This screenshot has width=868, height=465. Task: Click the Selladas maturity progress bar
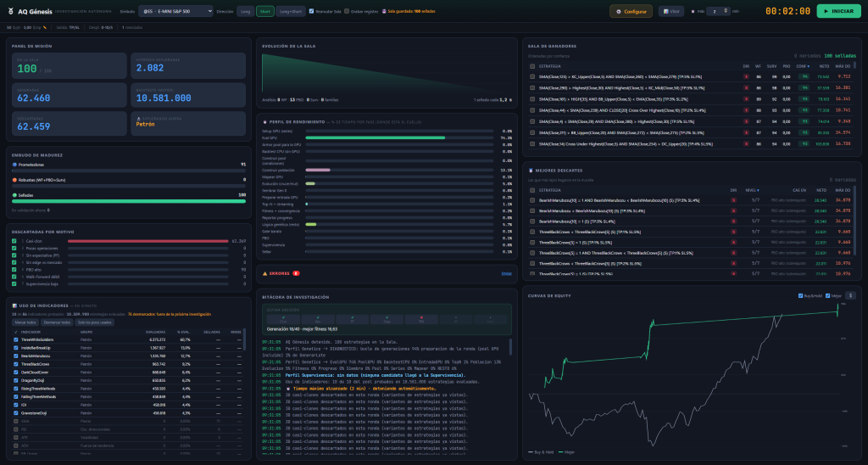129,202
